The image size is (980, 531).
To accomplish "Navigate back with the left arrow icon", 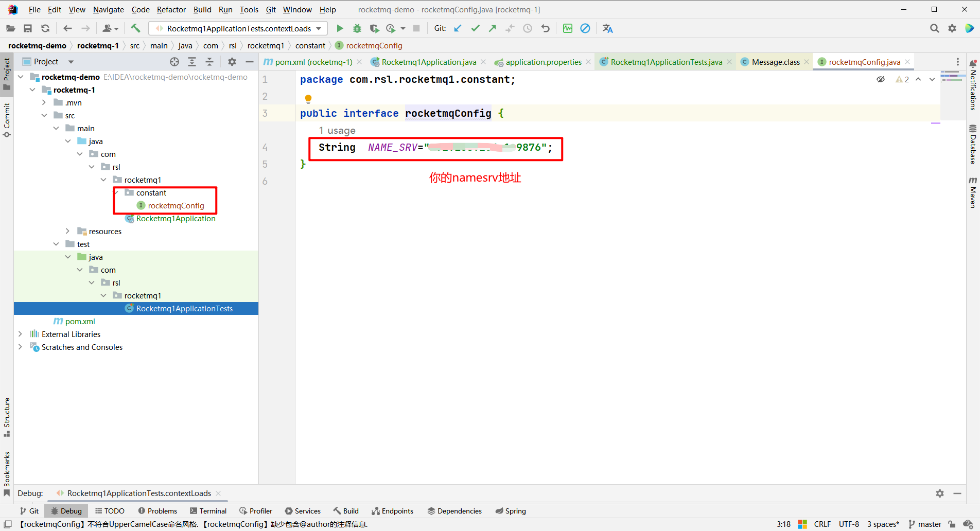I will (67, 28).
